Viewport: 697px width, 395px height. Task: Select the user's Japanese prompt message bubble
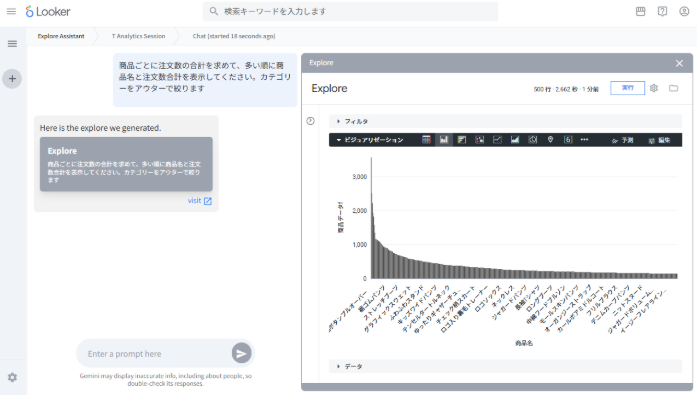(205, 80)
